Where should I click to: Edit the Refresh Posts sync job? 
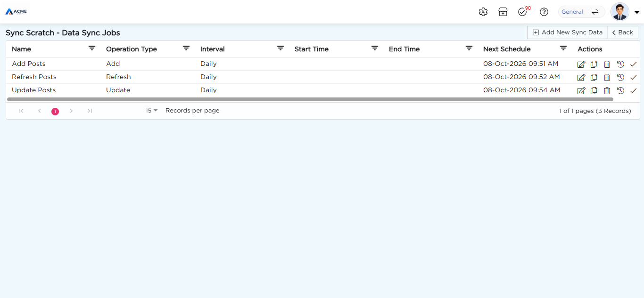581,77
